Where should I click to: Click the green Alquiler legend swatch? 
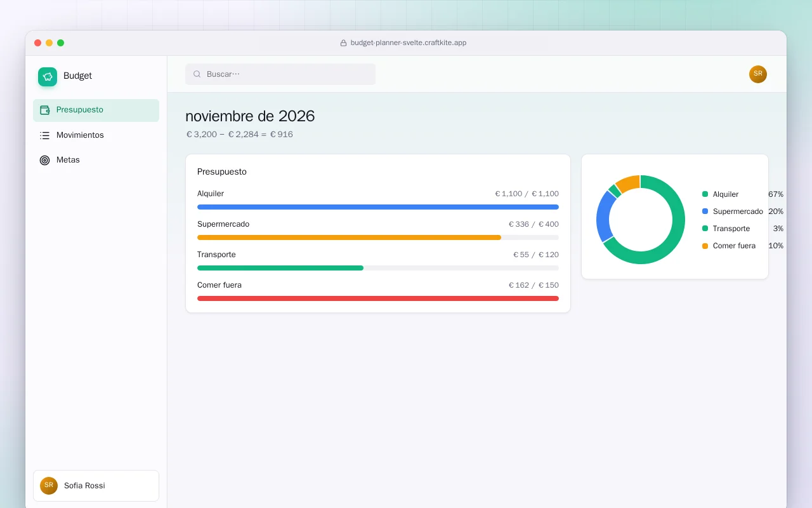[705, 194]
